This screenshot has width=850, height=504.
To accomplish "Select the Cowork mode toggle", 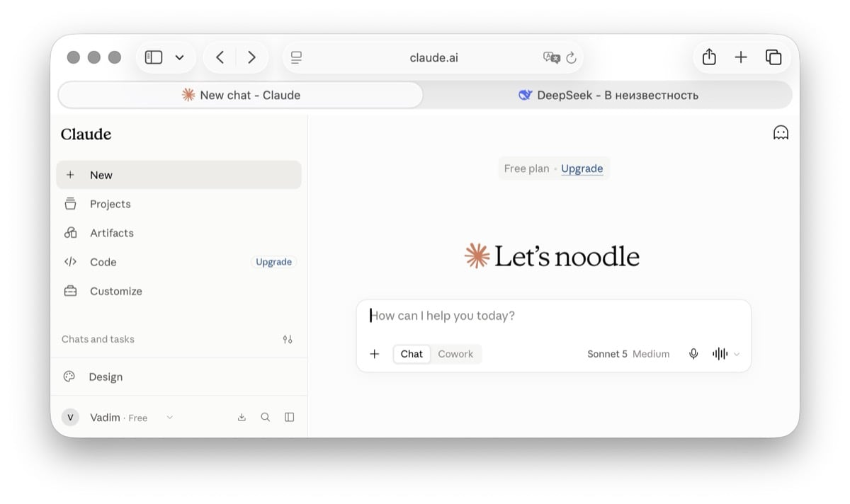I will [x=455, y=354].
